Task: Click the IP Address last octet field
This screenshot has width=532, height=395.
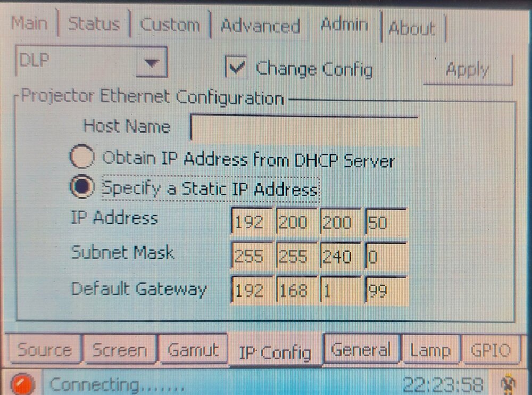Action: pyautogui.click(x=386, y=222)
